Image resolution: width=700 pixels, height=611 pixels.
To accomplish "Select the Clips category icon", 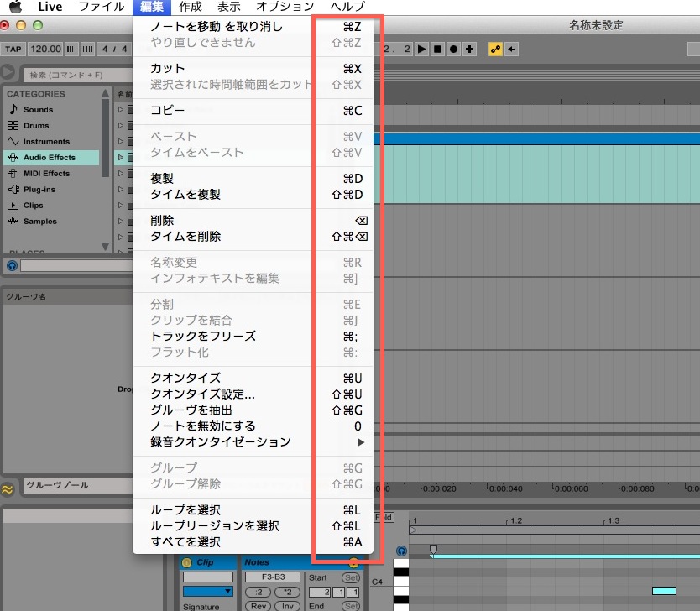I will [x=13, y=206].
